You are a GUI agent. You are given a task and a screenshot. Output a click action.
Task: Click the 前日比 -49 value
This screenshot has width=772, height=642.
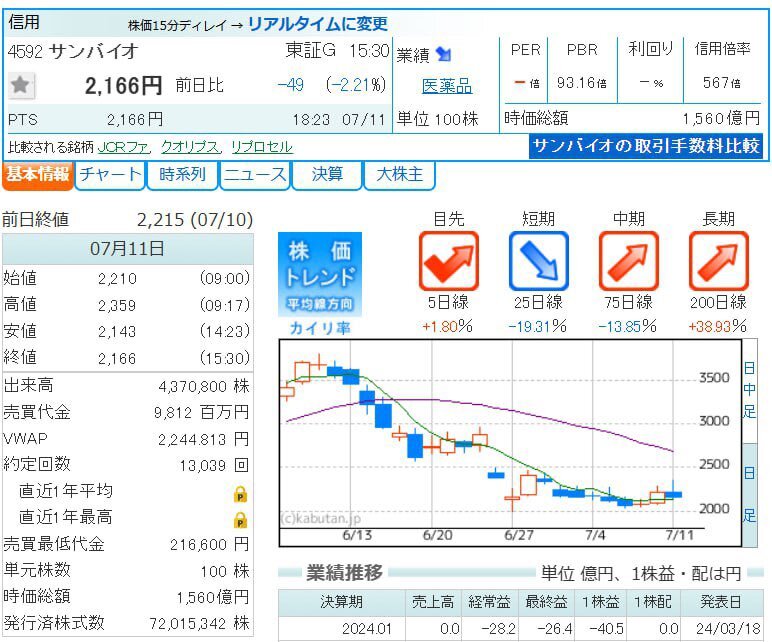point(290,85)
